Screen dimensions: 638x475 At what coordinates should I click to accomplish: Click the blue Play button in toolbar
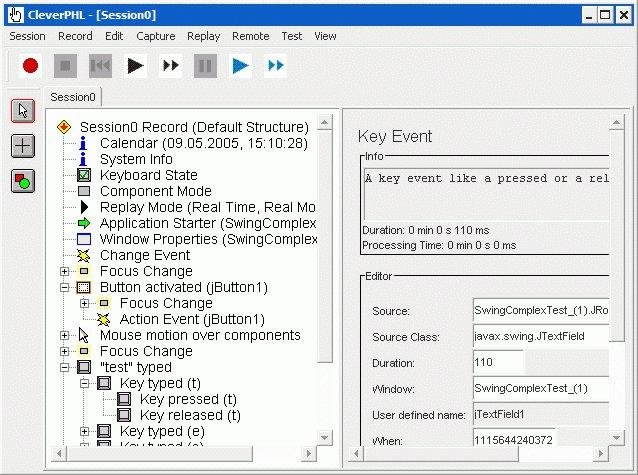[x=240, y=66]
